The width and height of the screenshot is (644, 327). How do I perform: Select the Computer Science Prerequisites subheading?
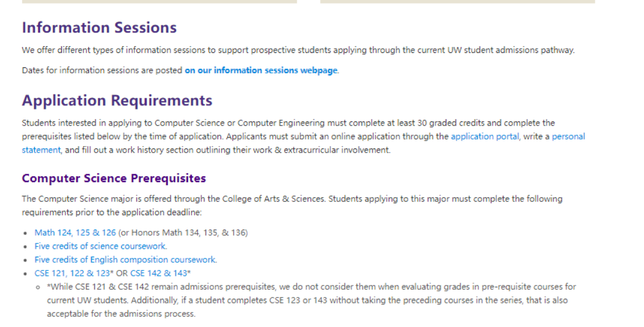pyautogui.click(x=114, y=179)
